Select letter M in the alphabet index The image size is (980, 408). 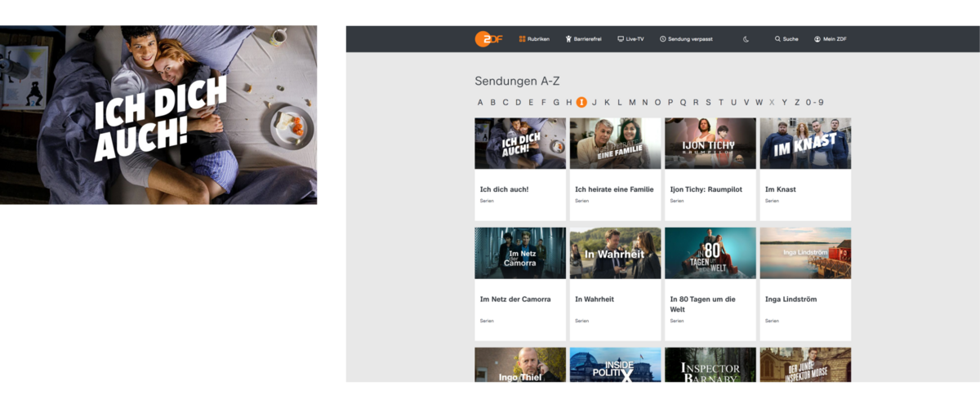[x=632, y=103]
